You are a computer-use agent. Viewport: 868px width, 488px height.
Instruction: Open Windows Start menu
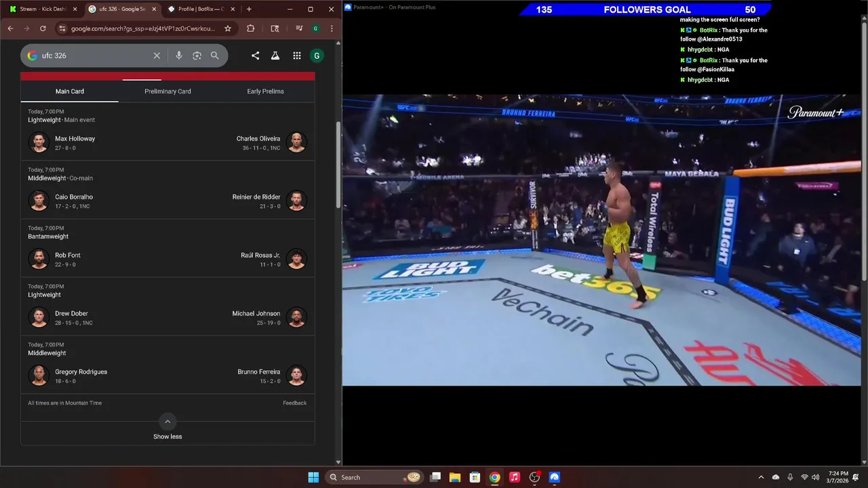click(x=313, y=477)
